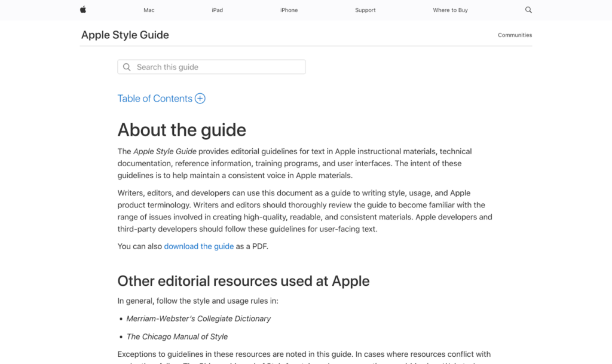Select the Merriam-Webster's Collegiate Dictionary list entry

[198, 319]
